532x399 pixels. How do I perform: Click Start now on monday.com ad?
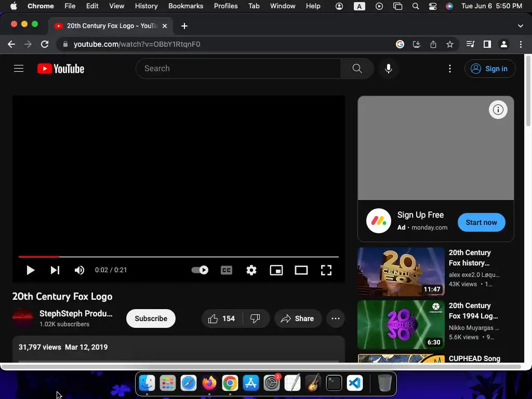coord(482,222)
